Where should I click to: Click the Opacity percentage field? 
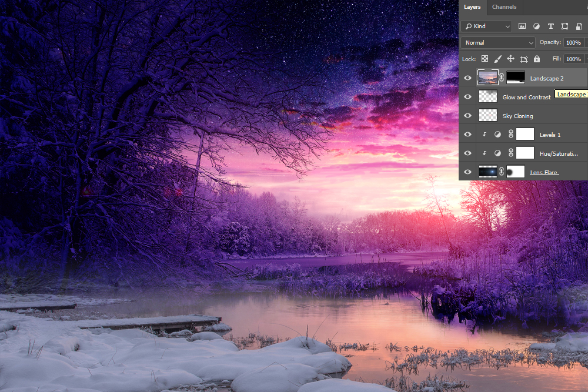click(573, 43)
